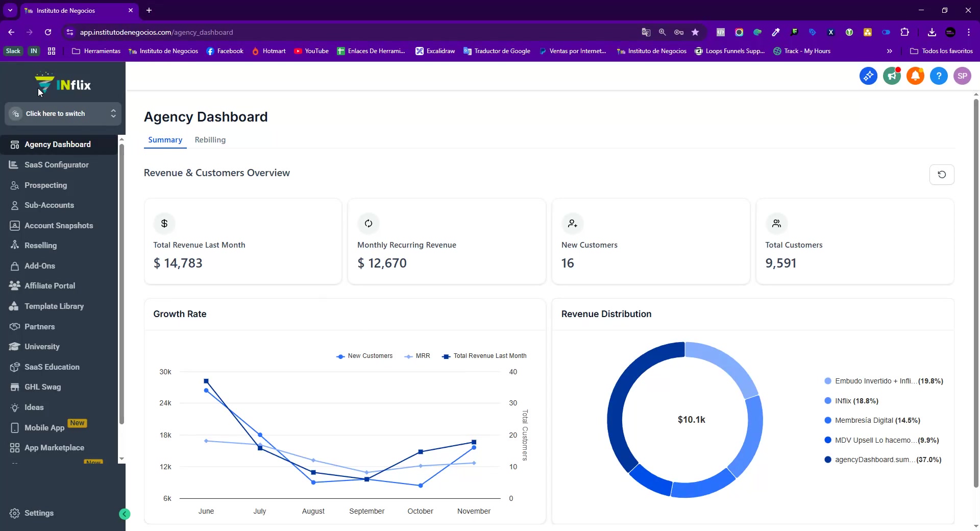The height and width of the screenshot is (531, 980).
Task: Expand the hidden bookmarks chevron
Action: click(x=890, y=51)
